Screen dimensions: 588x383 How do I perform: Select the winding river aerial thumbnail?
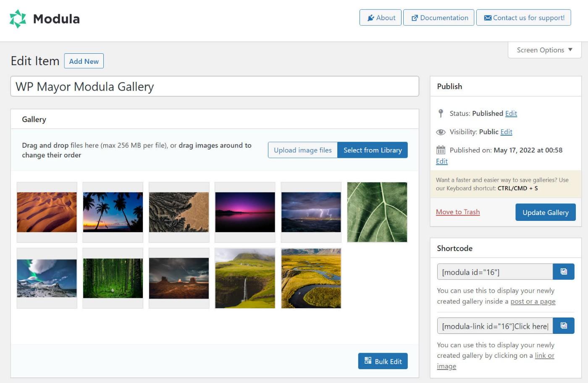311,278
